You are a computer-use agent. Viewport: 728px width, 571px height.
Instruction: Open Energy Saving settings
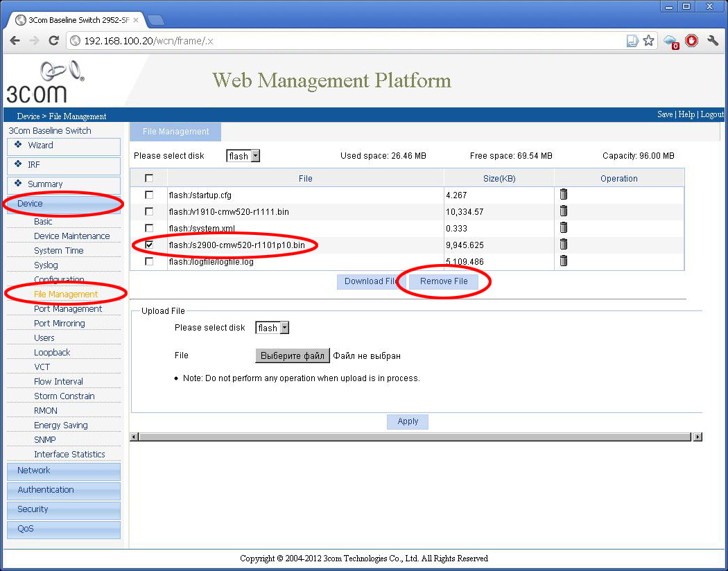coord(61,425)
